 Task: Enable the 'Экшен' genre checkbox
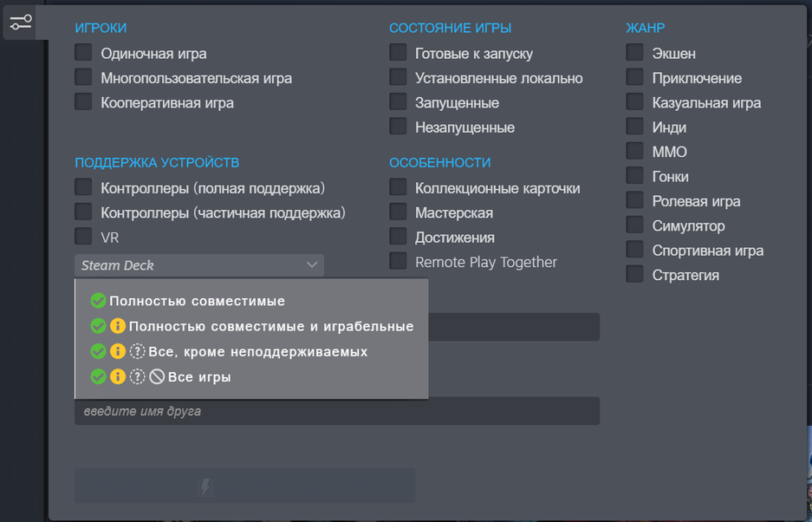tap(635, 53)
